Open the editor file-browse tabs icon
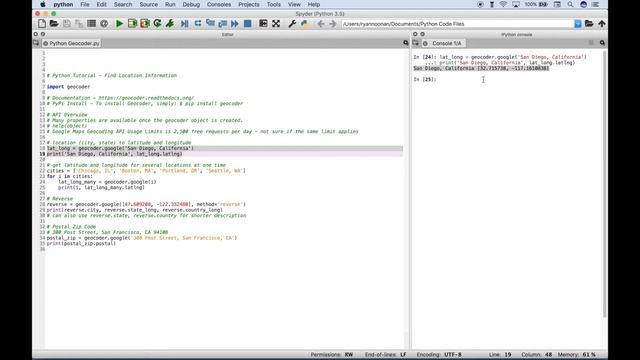 pyautogui.click(x=36, y=43)
